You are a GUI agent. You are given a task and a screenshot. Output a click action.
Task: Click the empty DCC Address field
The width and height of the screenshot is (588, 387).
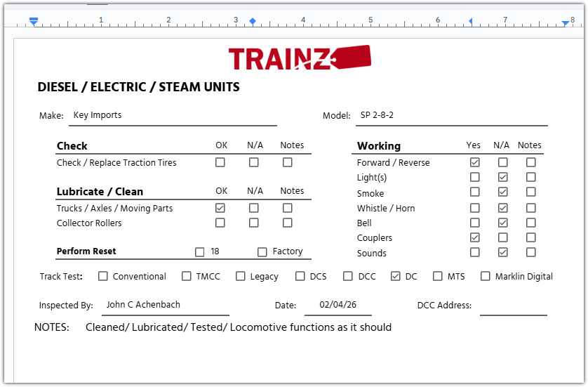click(x=513, y=306)
